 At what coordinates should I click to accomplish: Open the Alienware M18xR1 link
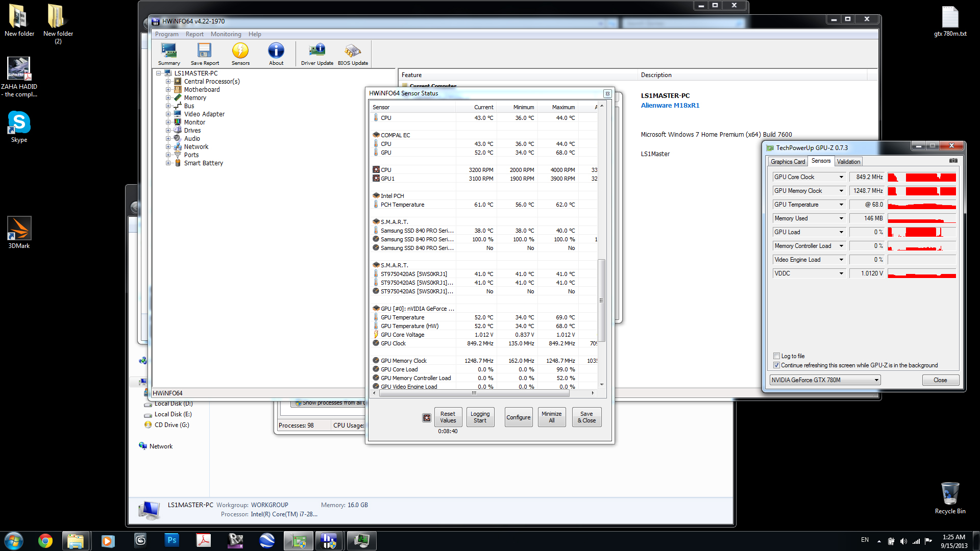coord(670,106)
